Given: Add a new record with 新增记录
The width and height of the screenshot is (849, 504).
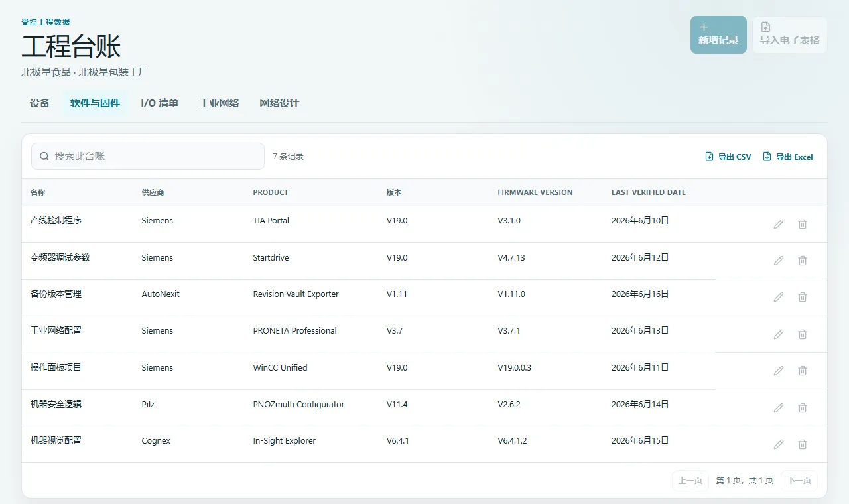Looking at the screenshot, I should (718, 34).
